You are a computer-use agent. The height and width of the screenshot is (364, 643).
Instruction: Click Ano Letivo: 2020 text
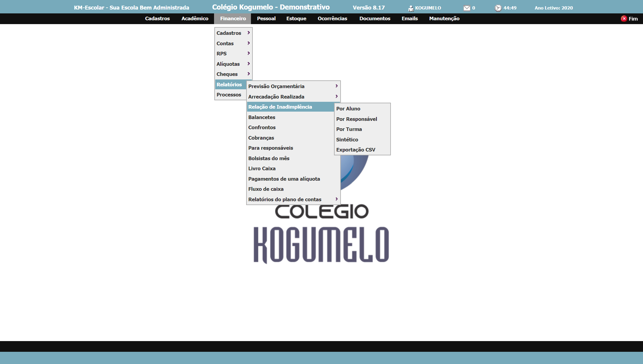point(554,8)
